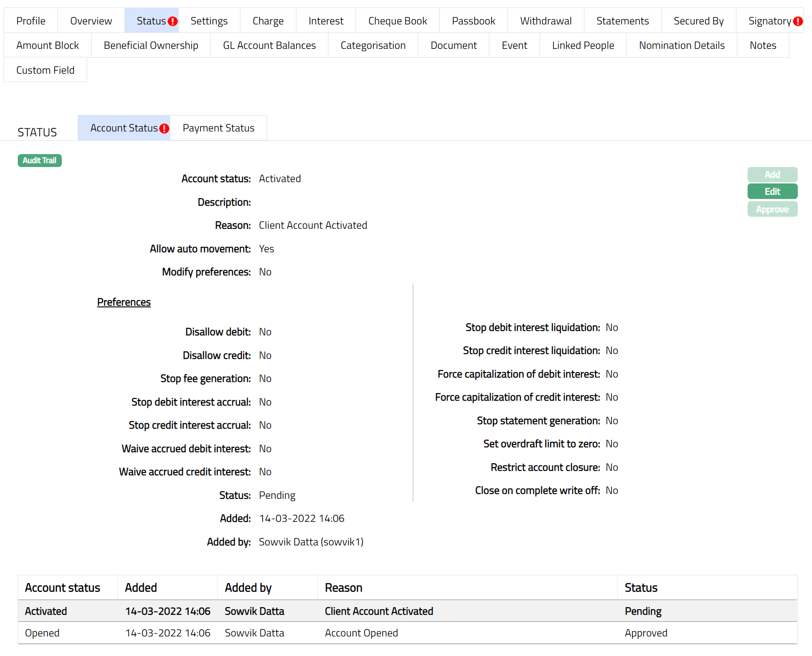Go to the Beneficial Ownership tab
The height and width of the screenshot is (656, 812).
click(151, 45)
